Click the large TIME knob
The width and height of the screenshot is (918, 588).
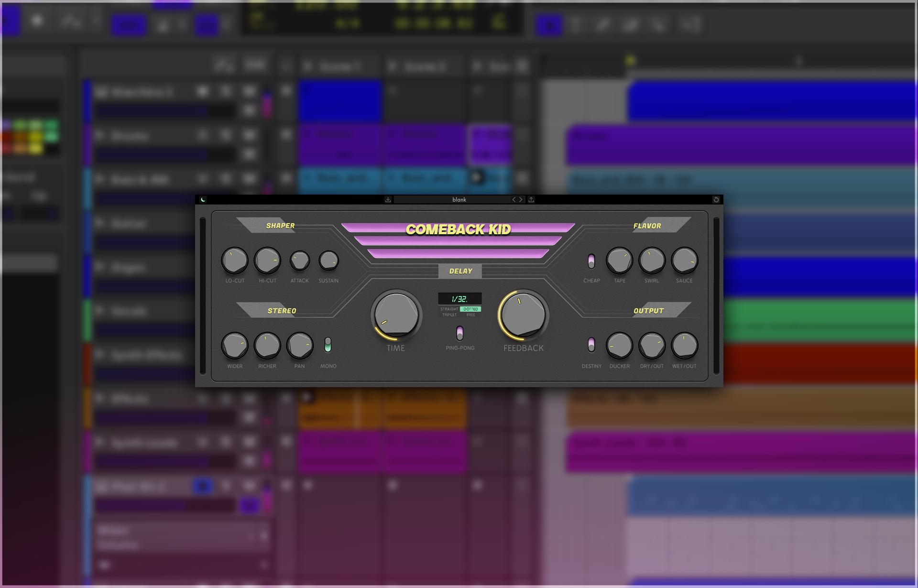396,315
